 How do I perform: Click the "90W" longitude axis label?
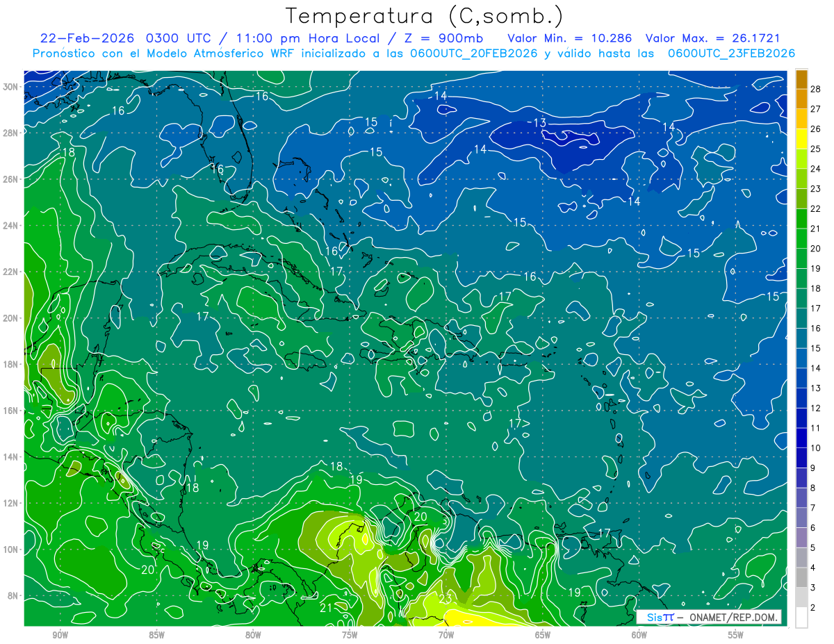(60, 635)
